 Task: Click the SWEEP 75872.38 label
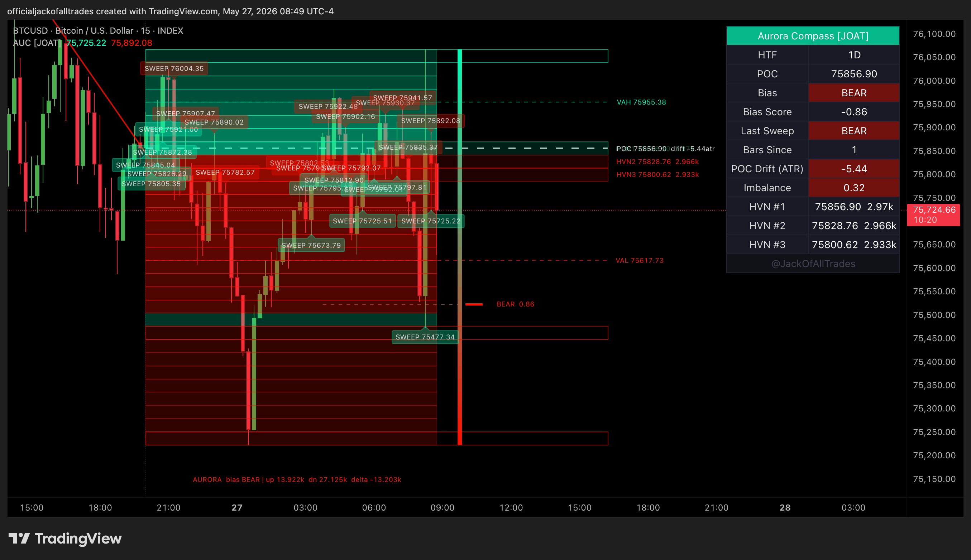point(162,152)
